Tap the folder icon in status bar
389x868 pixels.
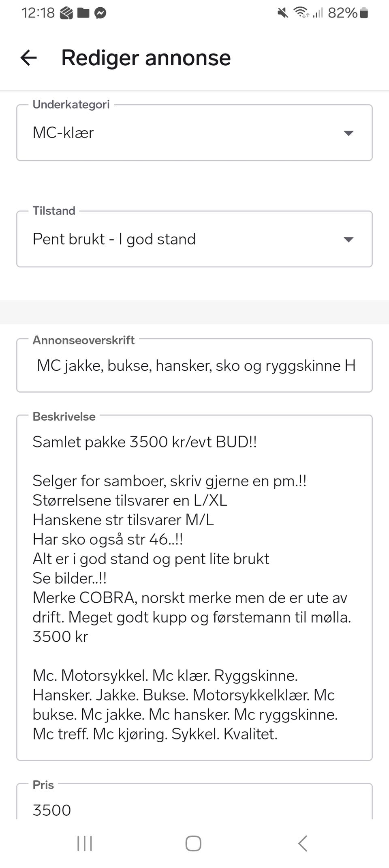click(x=83, y=13)
